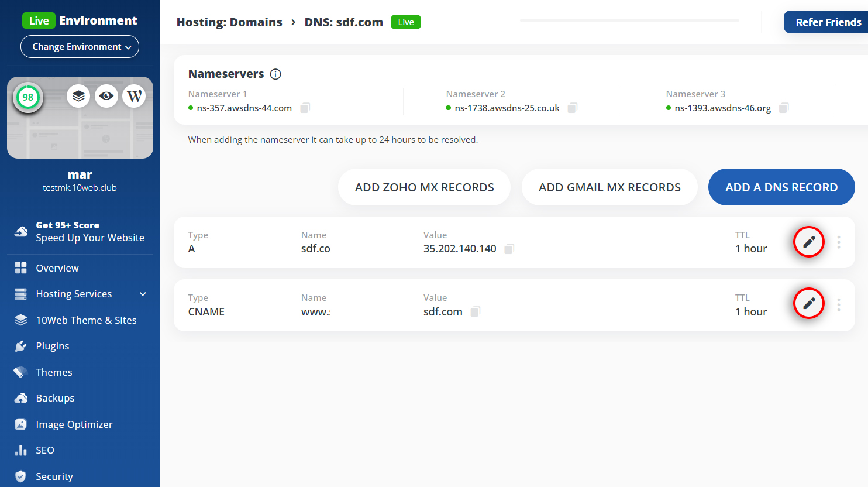The width and height of the screenshot is (868, 487).
Task: Click the Overview grid icon
Action: [x=21, y=268]
